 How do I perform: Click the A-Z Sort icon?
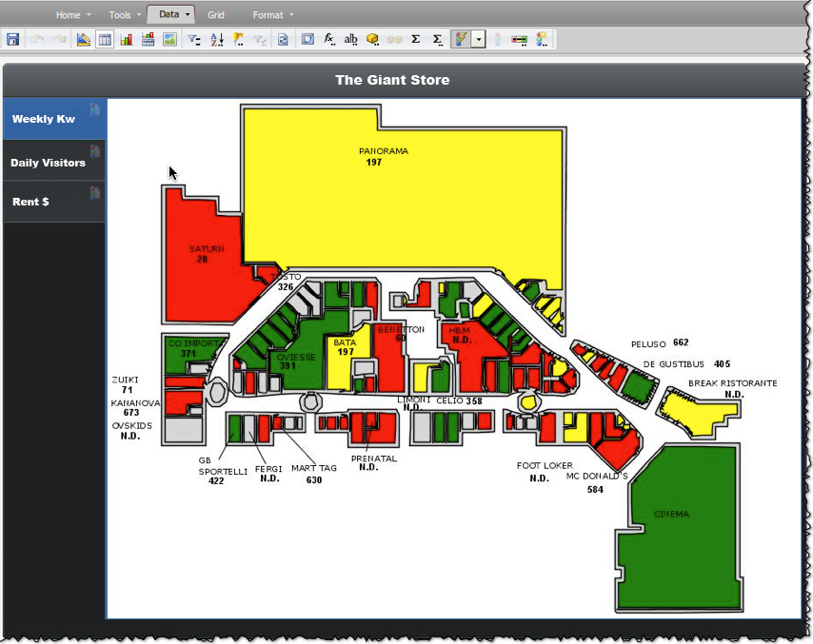point(217,39)
